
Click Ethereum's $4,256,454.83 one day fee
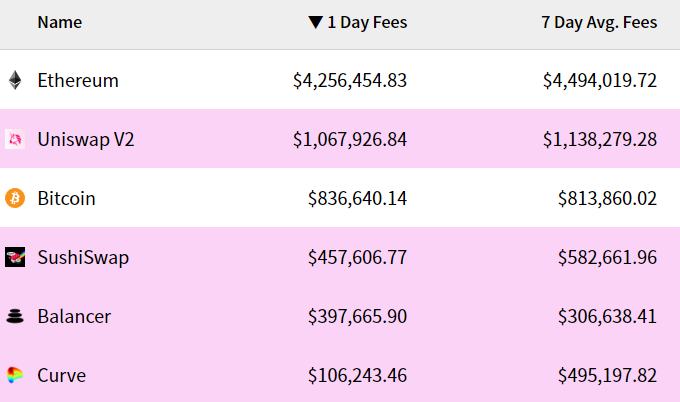coord(350,80)
